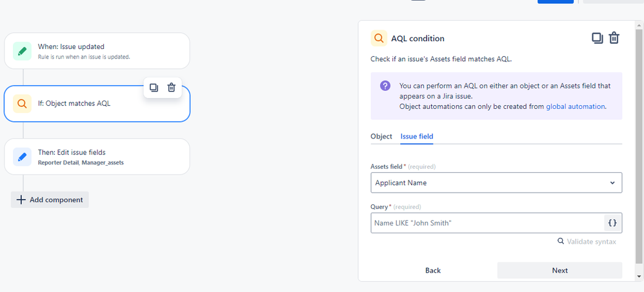Delete the Object matches AQL component
Image resolution: width=644 pixels, height=292 pixels.
coord(172,88)
